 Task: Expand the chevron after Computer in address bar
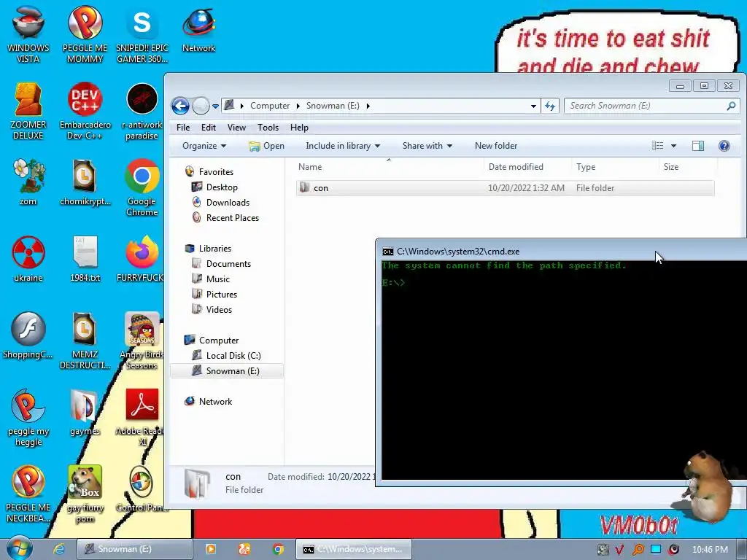[298, 106]
